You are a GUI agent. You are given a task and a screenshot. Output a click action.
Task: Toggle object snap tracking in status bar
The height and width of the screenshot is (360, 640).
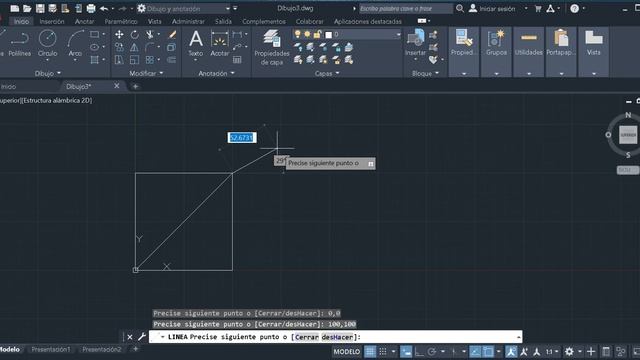point(475,351)
